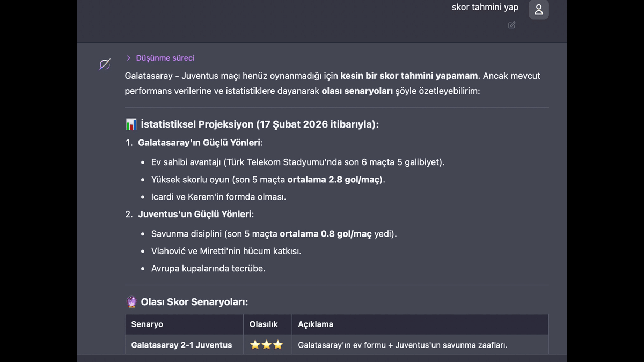644x362 pixels.
Task: Click the user profile avatar icon
Action: click(538, 10)
